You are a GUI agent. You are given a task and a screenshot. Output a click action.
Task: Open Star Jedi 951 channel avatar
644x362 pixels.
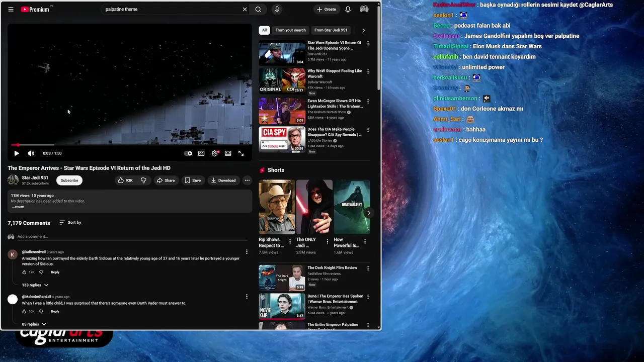pos(13,180)
